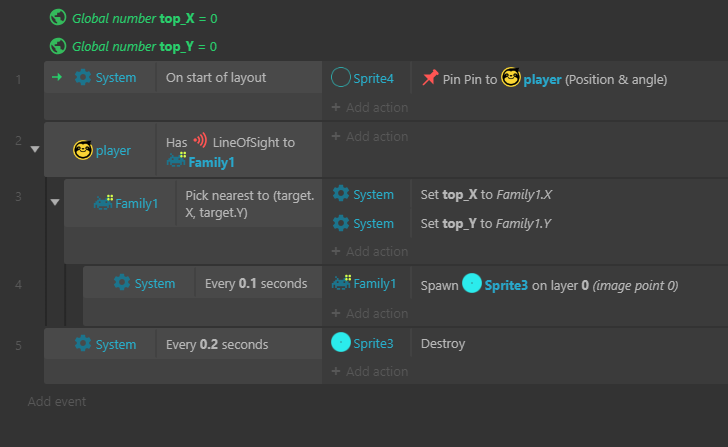Click the globe icon beside top_Y variable
Screen dimensions: 728x447
58,46
